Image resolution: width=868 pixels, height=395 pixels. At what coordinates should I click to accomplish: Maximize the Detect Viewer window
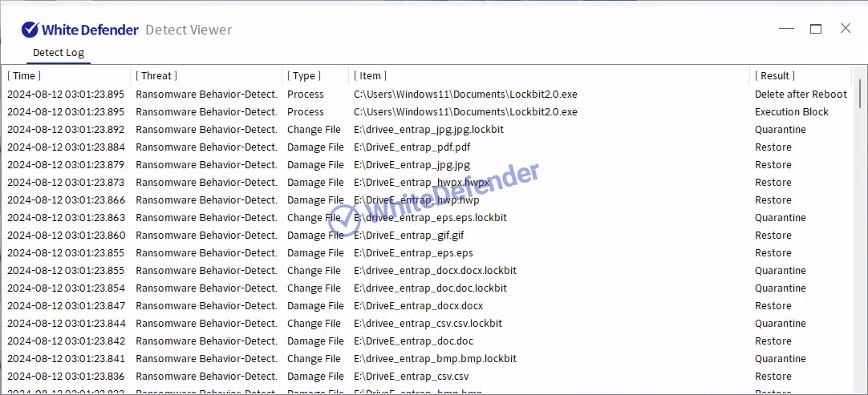click(816, 29)
